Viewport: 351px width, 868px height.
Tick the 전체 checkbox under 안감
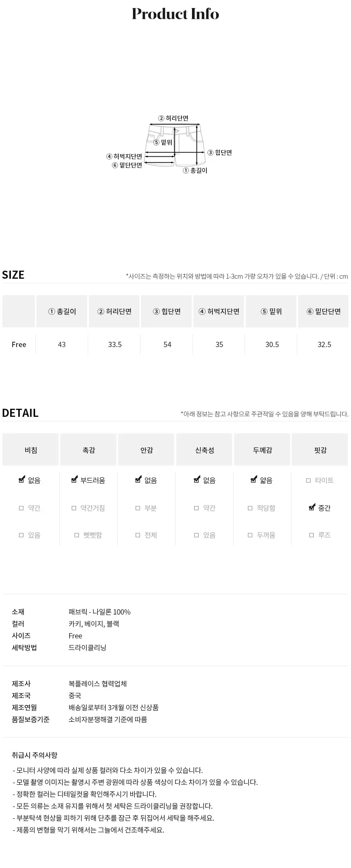[138, 535]
